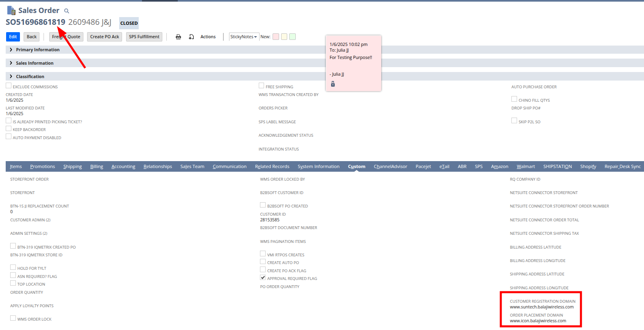Toggle the Keep Backorder checkbox
Viewport: 644px width, 330px height.
point(9,129)
